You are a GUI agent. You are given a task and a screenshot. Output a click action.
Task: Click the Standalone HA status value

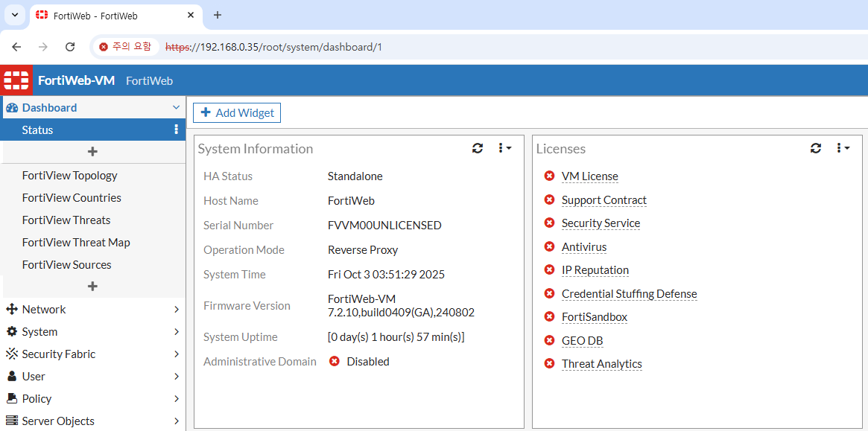(x=355, y=176)
